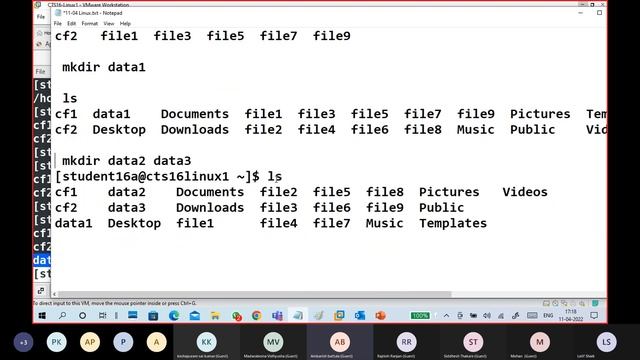Click the 100% battery indicator

point(420,316)
